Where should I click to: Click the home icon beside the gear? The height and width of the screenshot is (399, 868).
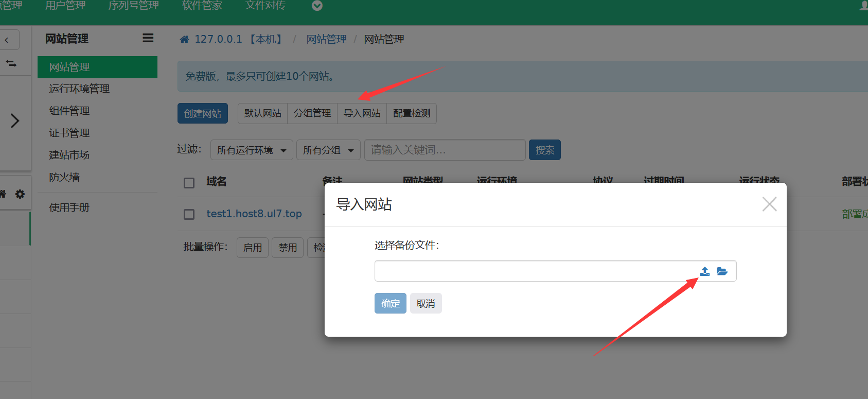pyautogui.click(x=3, y=194)
